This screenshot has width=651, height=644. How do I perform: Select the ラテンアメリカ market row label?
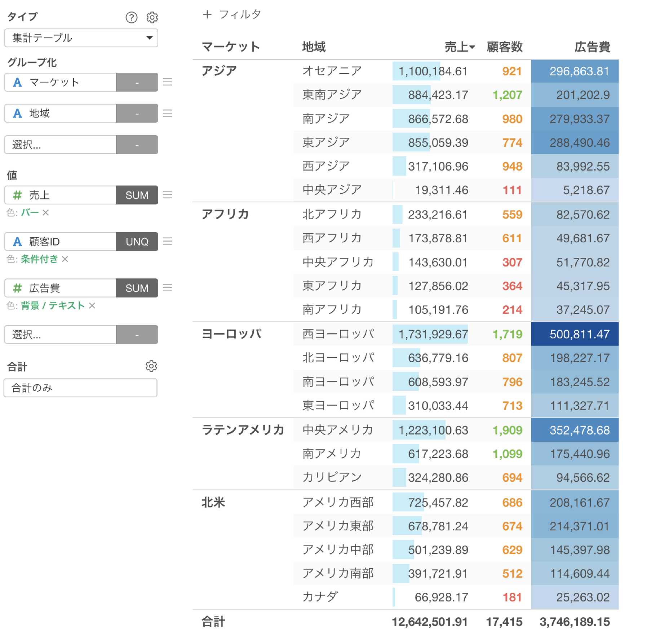tap(243, 430)
